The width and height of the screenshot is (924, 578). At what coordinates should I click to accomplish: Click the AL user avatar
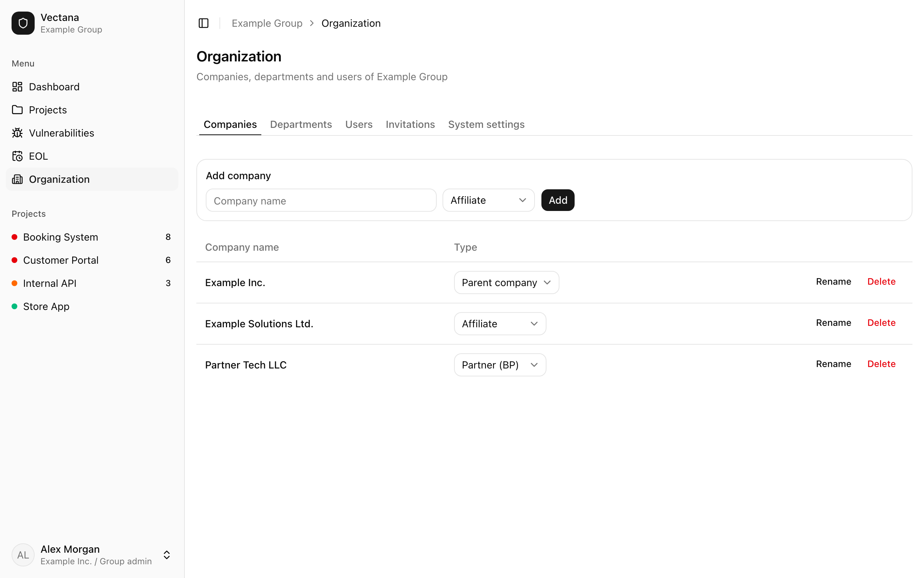tap(23, 555)
